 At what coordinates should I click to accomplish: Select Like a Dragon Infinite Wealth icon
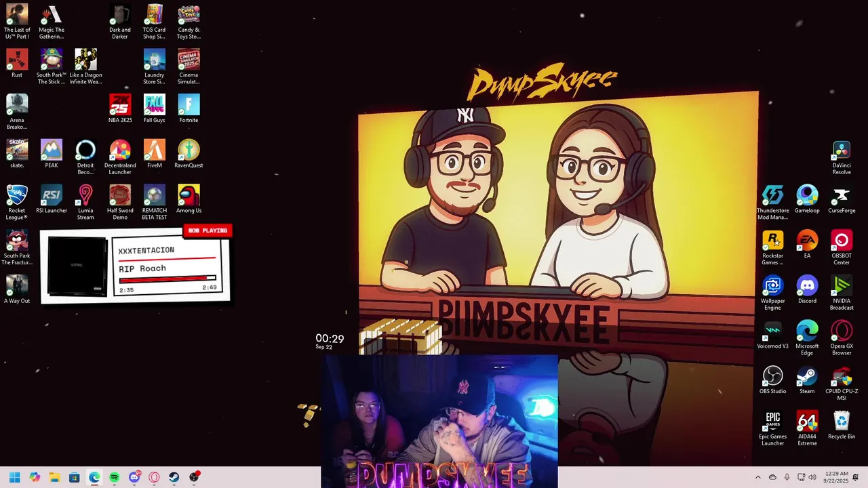coord(85,66)
